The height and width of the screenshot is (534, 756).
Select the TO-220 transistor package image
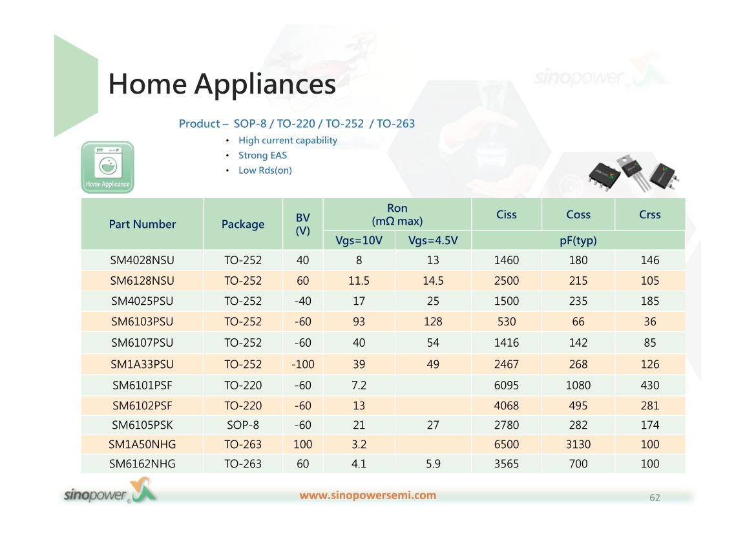tap(634, 172)
